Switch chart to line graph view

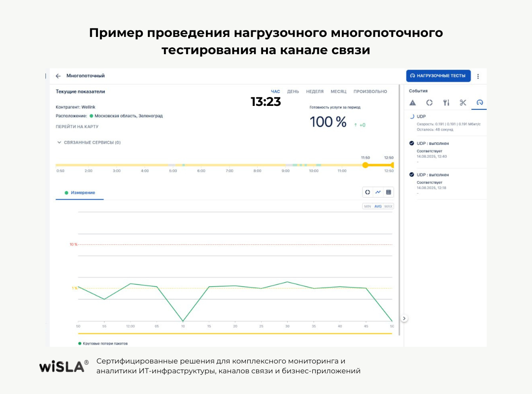(x=378, y=192)
